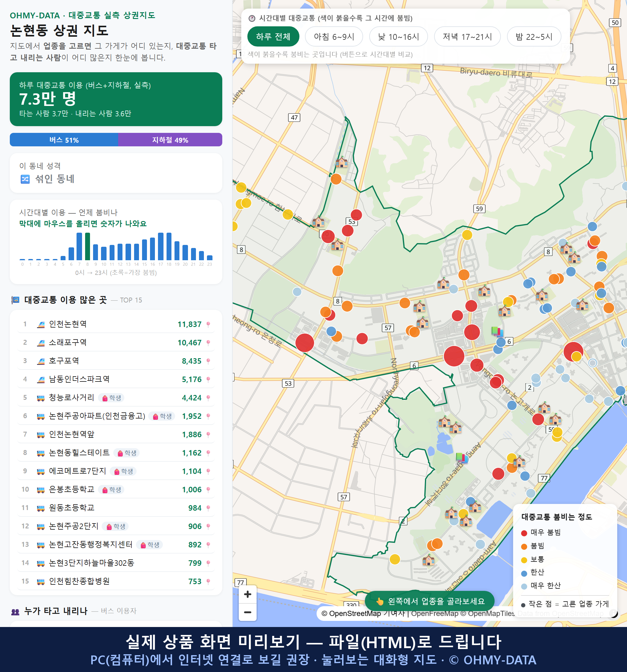This screenshot has width=627, height=672.
Task: Locate 호구포역 with its pin icon
Action: pyautogui.click(x=208, y=361)
